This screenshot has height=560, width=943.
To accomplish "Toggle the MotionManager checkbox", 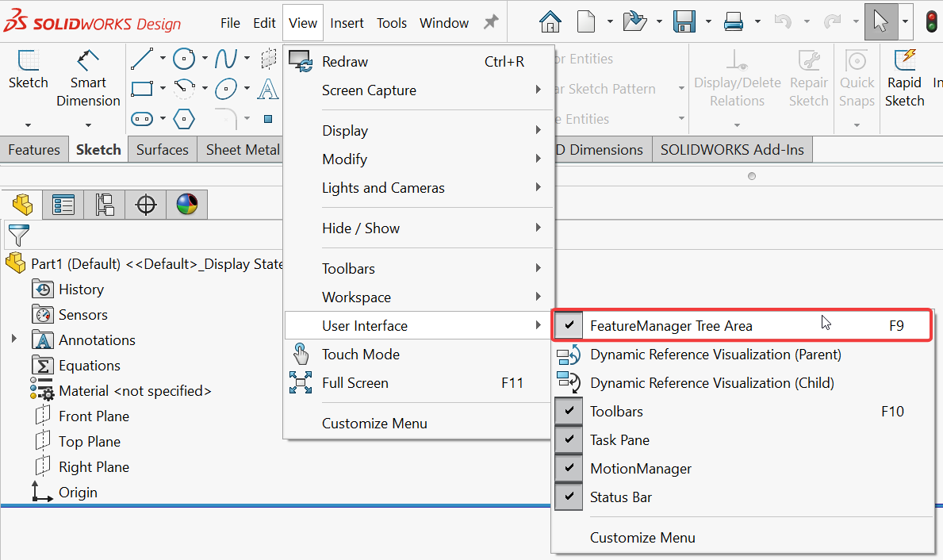I will coord(569,469).
